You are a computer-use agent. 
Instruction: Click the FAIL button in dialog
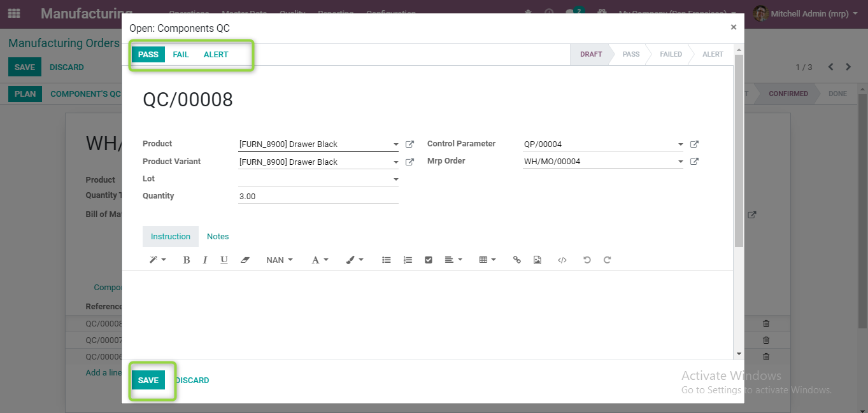(x=181, y=54)
